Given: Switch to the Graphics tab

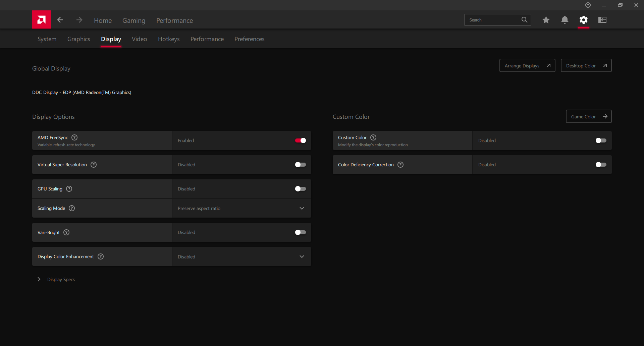Looking at the screenshot, I should point(79,39).
